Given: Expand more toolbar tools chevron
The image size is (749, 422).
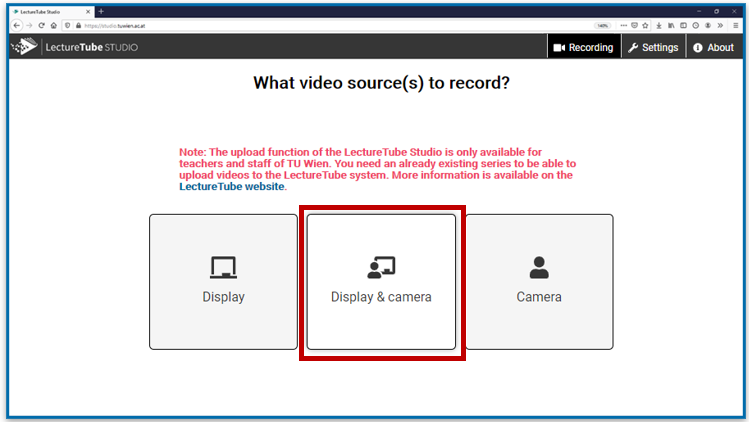Looking at the screenshot, I should tap(720, 26).
